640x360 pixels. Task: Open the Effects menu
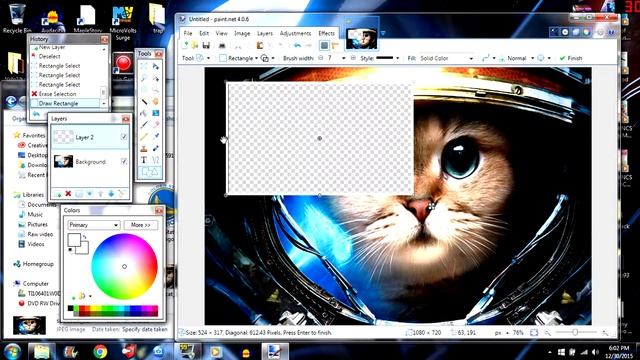[x=326, y=33]
